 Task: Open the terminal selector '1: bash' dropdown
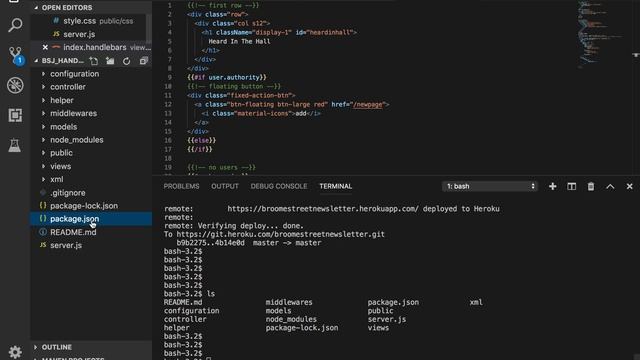(x=490, y=186)
